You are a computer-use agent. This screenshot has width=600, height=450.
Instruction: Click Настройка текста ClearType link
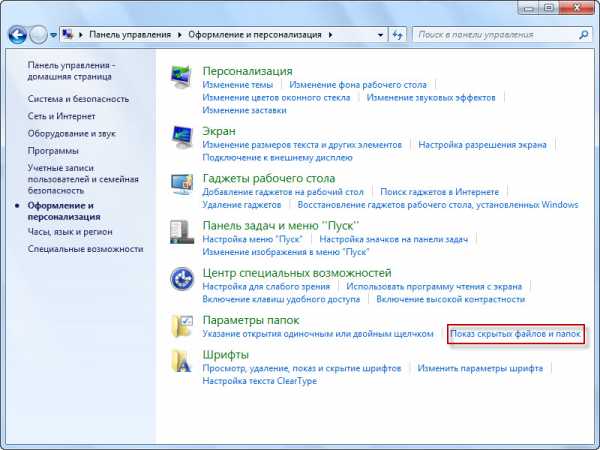(x=260, y=381)
